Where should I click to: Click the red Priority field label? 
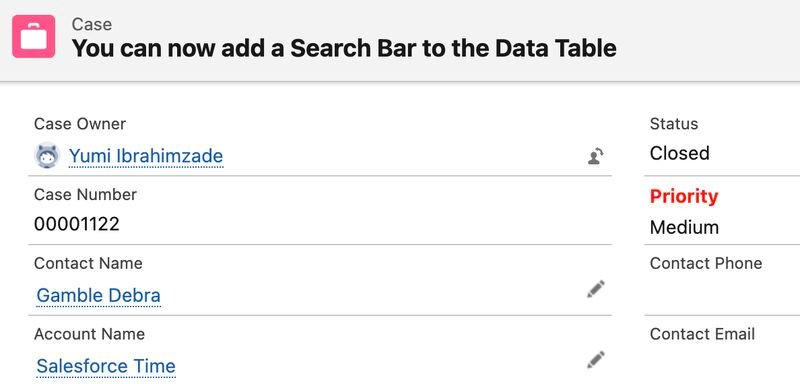pos(684,196)
